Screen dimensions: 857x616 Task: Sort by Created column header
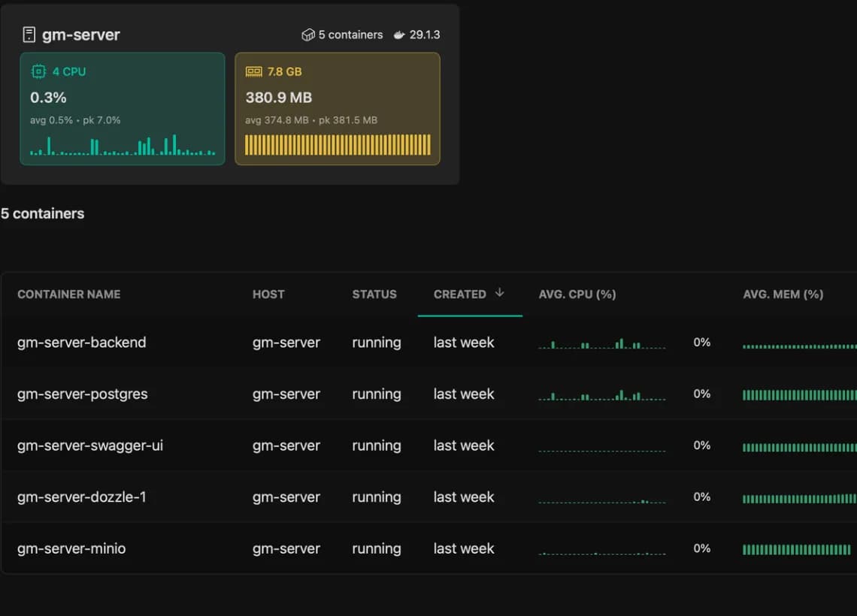pyautogui.click(x=459, y=294)
